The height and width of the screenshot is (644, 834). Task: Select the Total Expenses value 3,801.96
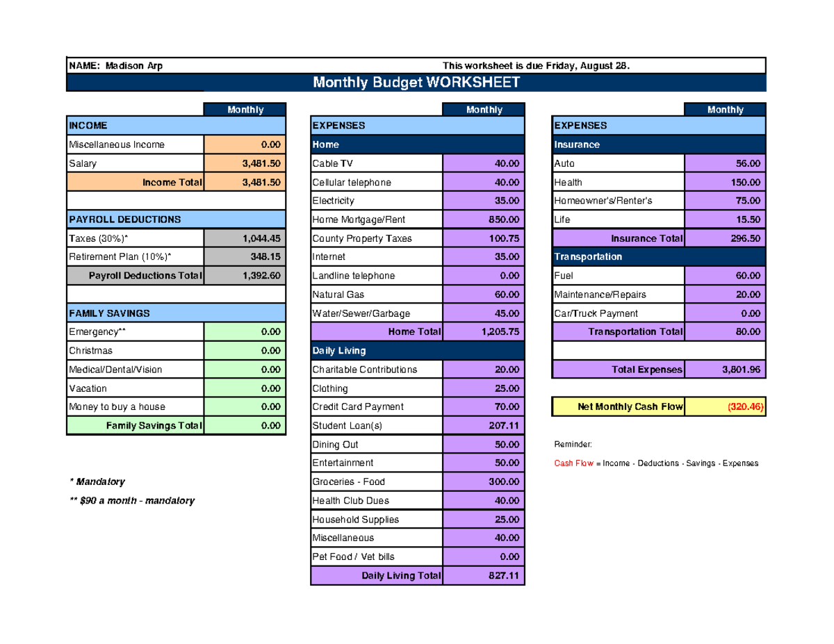[x=724, y=369]
